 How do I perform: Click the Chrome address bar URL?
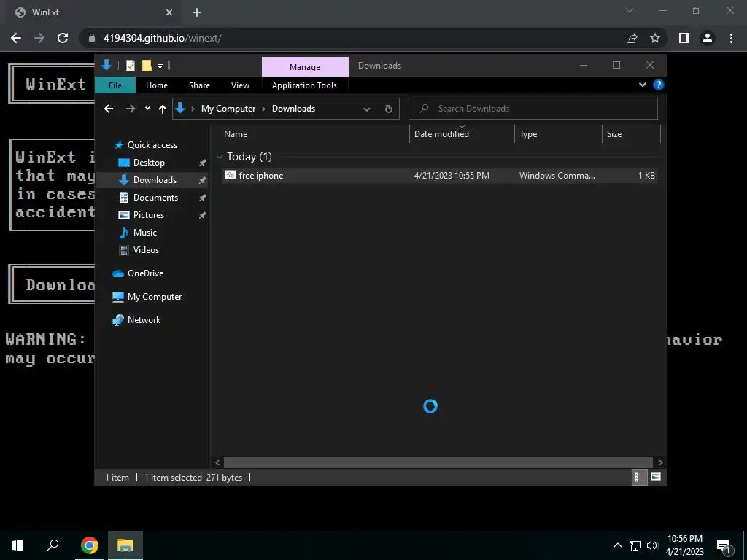tap(162, 39)
